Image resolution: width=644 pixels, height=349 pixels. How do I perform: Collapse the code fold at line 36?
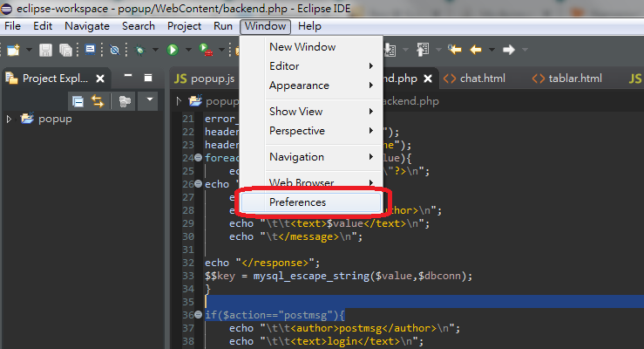[x=198, y=315]
